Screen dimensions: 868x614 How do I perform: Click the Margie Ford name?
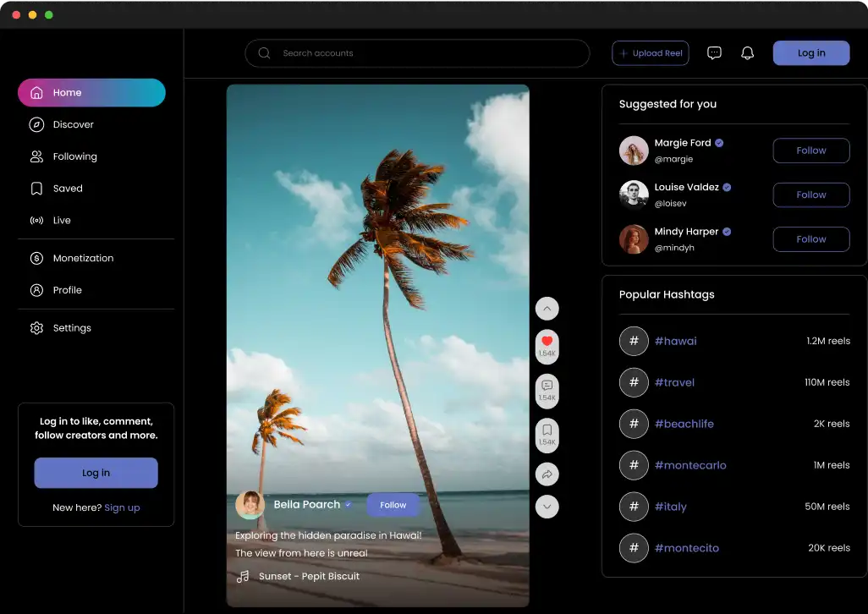click(x=683, y=143)
